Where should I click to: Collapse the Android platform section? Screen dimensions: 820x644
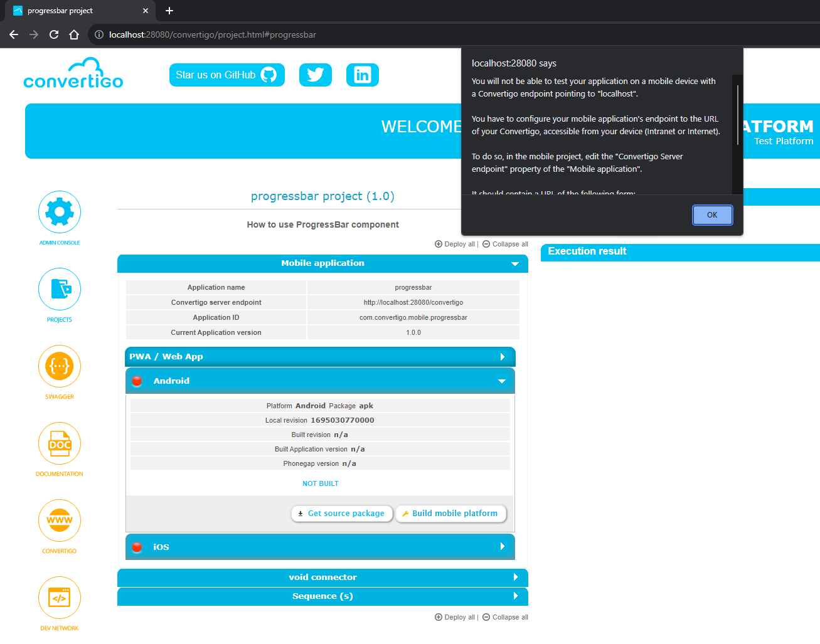[320, 381]
